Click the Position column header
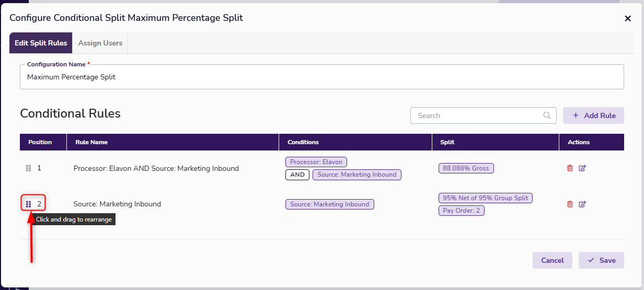Screen dimensions: 644x290 [40, 142]
